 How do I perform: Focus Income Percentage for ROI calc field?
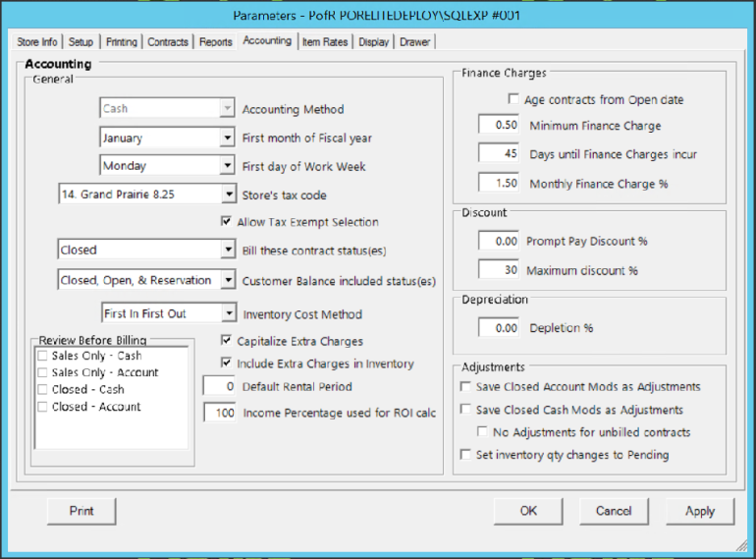click(219, 413)
